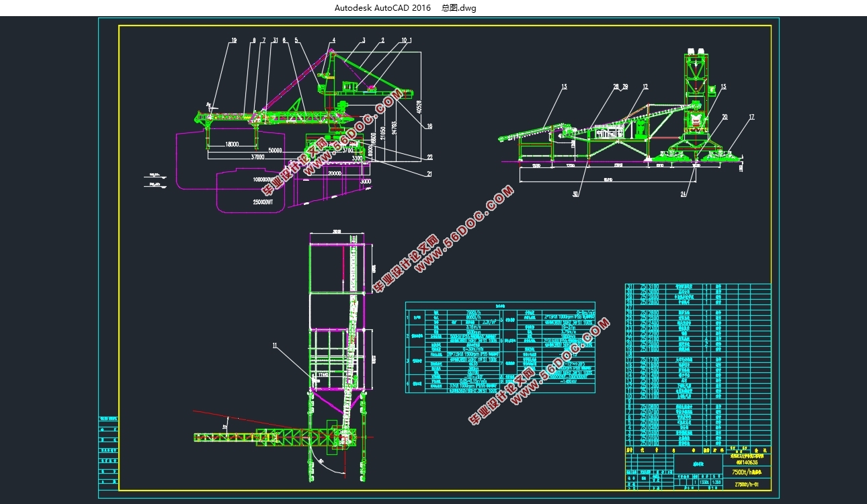The height and width of the screenshot is (504, 867).
Task: Select part callout number 19
Action: [233, 41]
